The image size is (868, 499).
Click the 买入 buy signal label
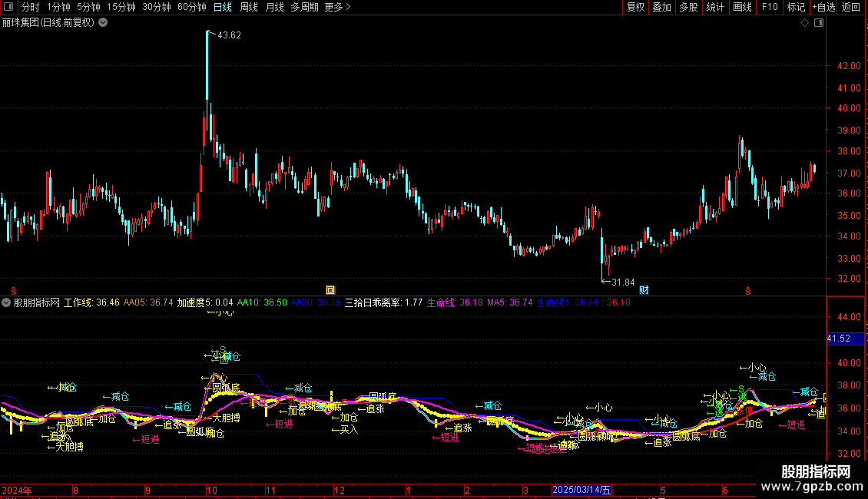345,429
